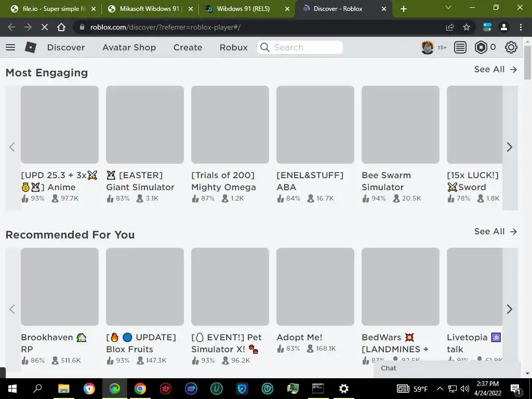
Task: Open the Blox Fruits game title
Action: [141, 343]
